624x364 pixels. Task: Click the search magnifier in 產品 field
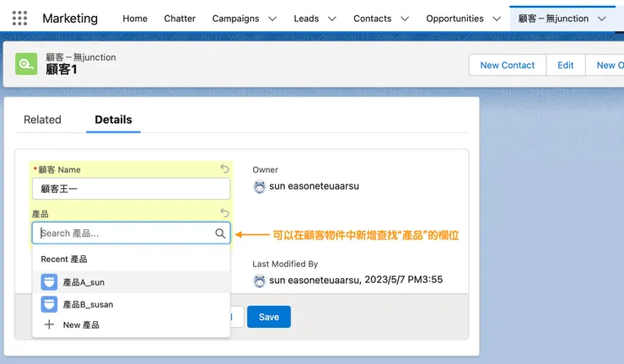coord(220,233)
